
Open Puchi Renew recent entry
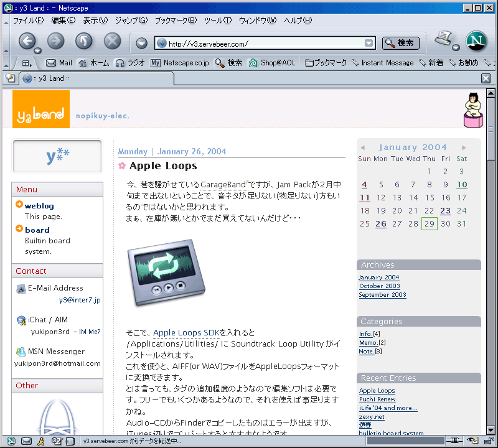[377, 399]
